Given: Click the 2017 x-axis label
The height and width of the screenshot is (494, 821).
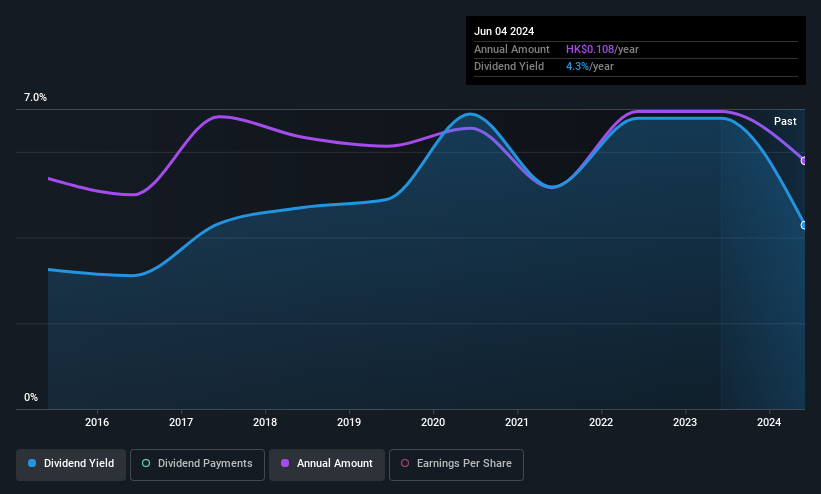Looking at the screenshot, I should 181,422.
